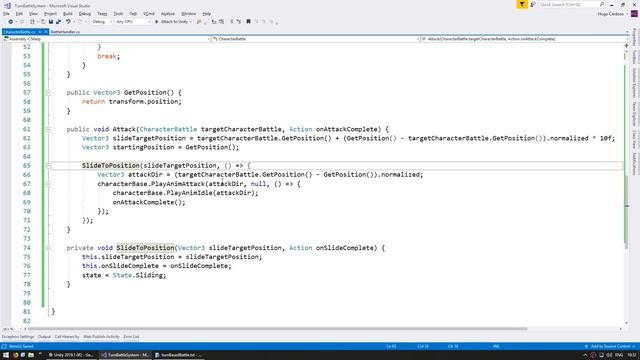Open the Debug configuration dropdown
Viewport: 640px width, 360px height.
[x=102, y=22]
